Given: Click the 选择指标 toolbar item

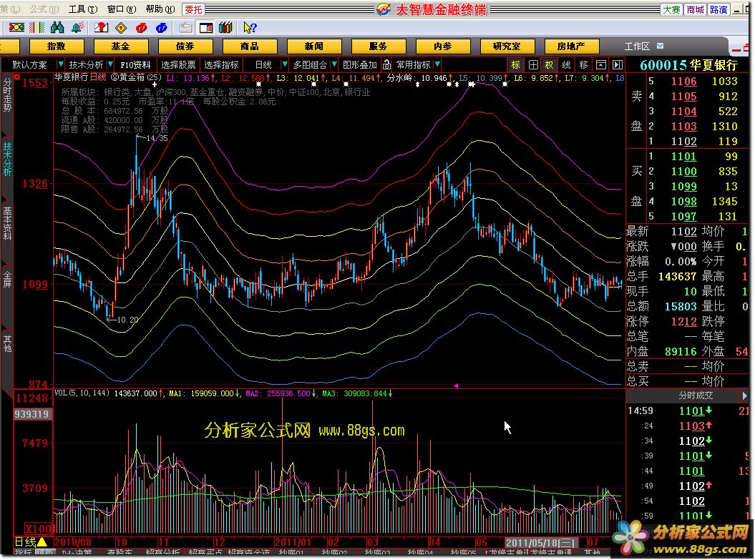Looking at the screenshot, I should click(x=222, y=64).
